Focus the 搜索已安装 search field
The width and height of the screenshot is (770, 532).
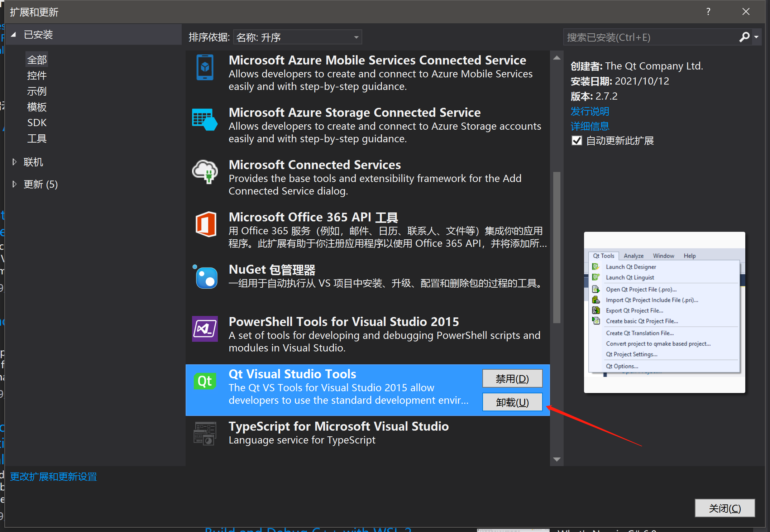(650, 37)
